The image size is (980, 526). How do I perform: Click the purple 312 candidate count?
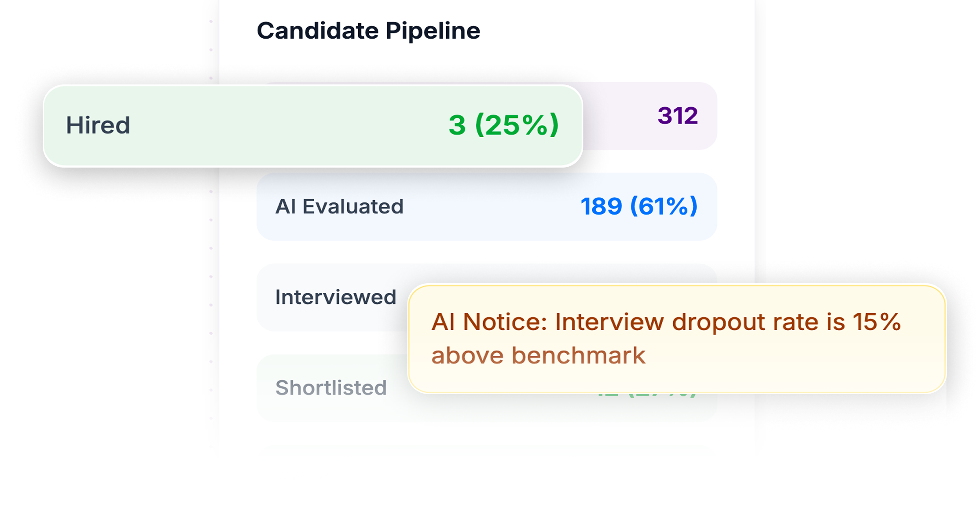pyautogui.click(x=677, y=116)
